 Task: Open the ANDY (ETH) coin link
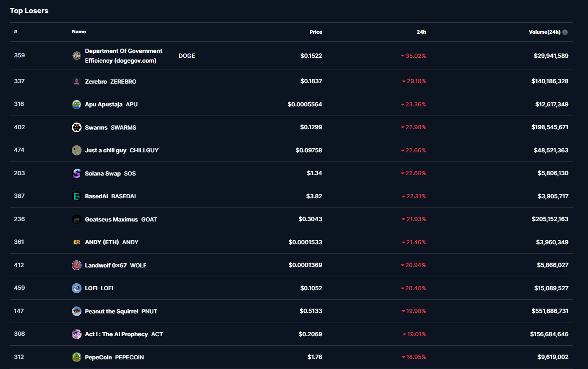102,242
